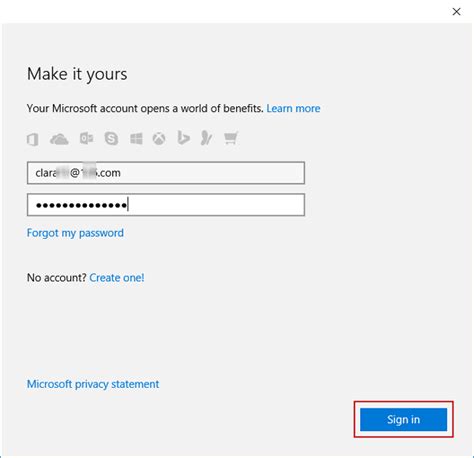Click the Bing icon
The image size is (474, 458).
coord(183,138)
